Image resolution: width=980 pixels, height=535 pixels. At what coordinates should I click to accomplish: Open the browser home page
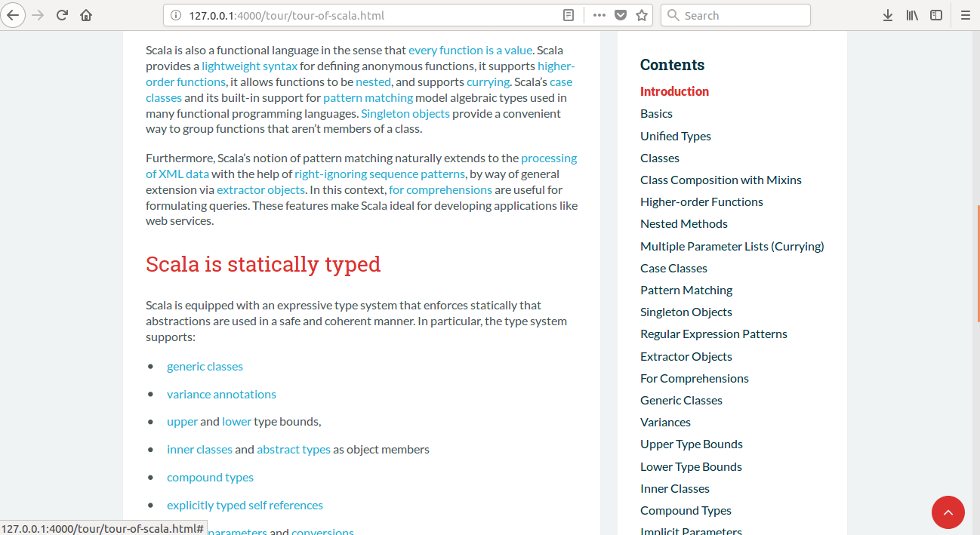pos(86,15)
